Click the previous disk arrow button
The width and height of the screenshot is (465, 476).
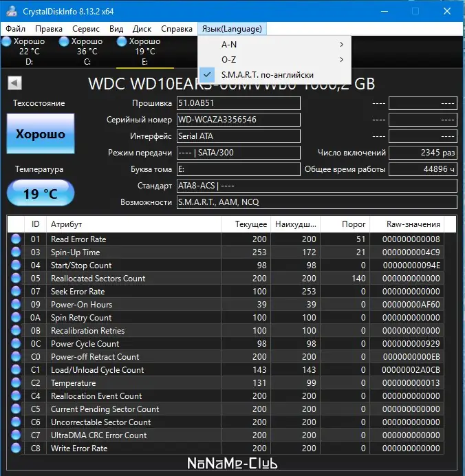[x=14, y=83]
